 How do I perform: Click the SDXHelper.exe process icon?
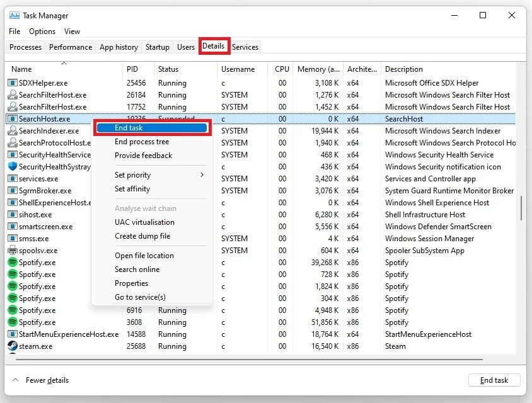[x=13, y=82]
